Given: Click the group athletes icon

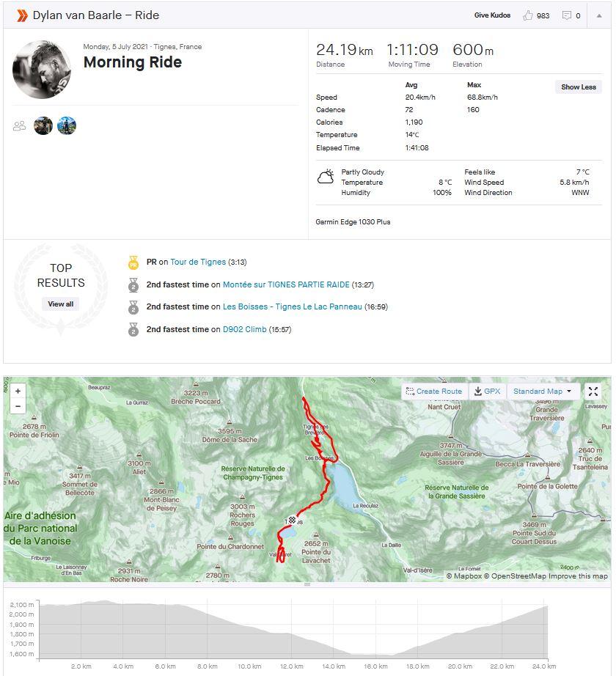Looking at the screenshot, I should click(20, 126).
